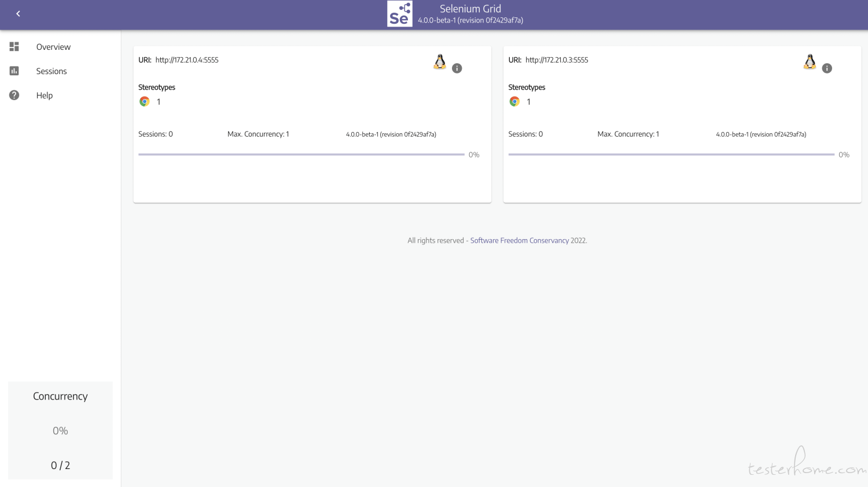The height and width of the screenshot is (487, 868).
Task: Click the usage progress bar of node 172.21.0.3
Action: 671,155
